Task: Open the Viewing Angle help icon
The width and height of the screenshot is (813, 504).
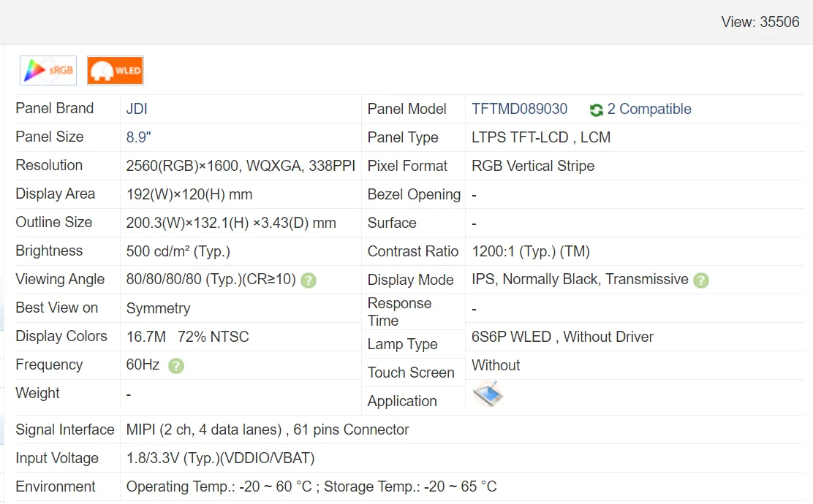Action: 309,280
